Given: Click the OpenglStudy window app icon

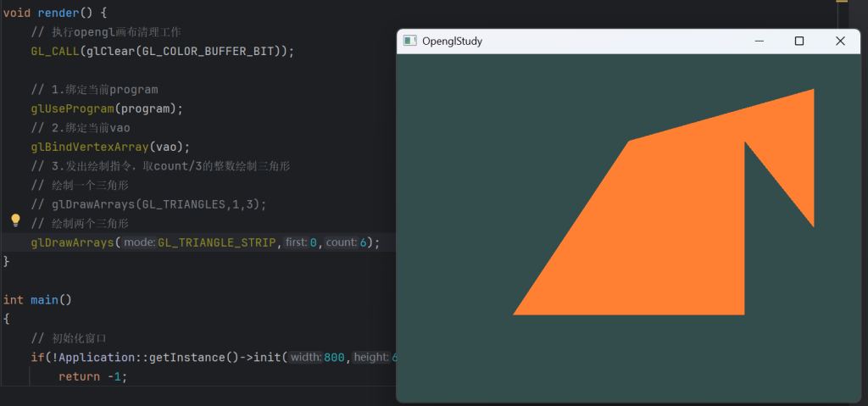Looking at the screenshot, I should click(410, 41).
